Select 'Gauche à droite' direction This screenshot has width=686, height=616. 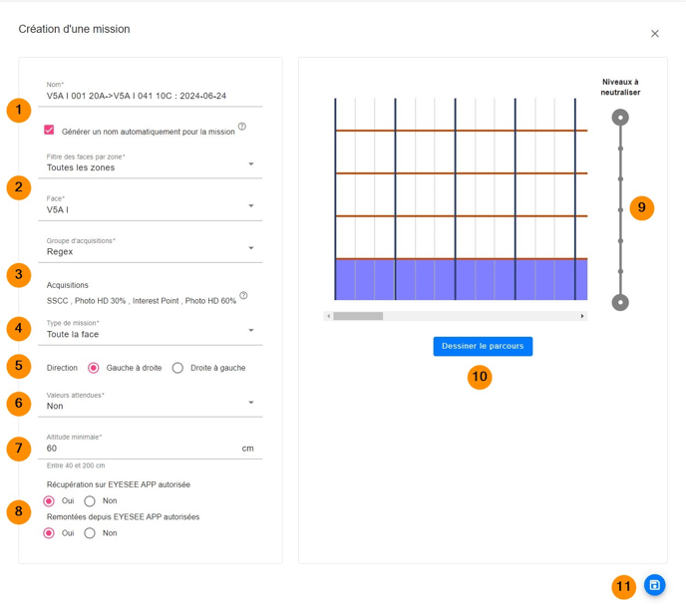[94, 368]
